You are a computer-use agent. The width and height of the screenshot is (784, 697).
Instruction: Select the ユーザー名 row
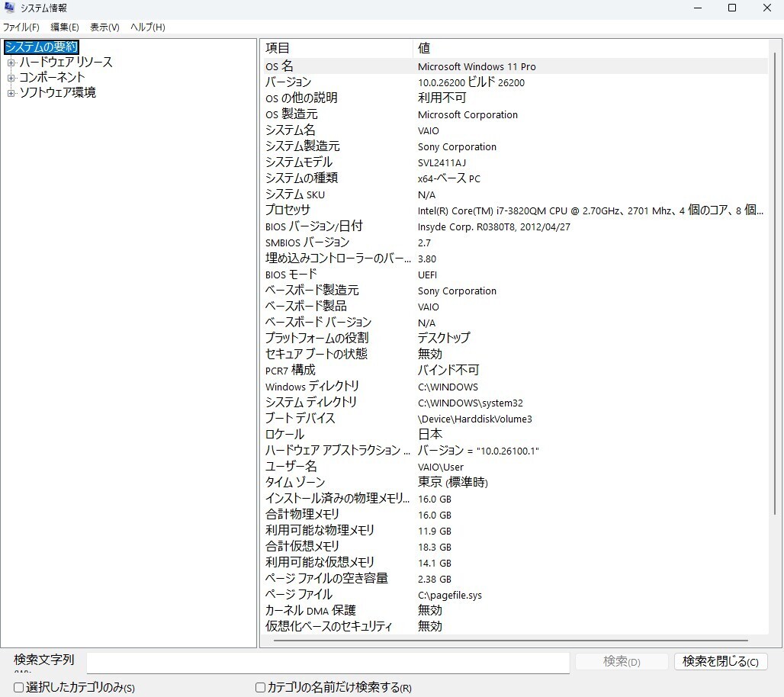pos(515,466)
